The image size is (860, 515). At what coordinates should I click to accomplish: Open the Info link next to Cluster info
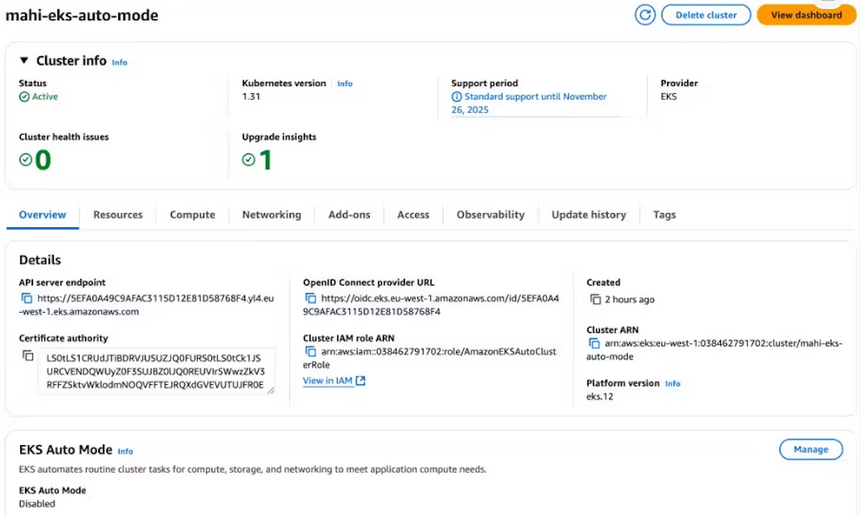click(120, 63)
